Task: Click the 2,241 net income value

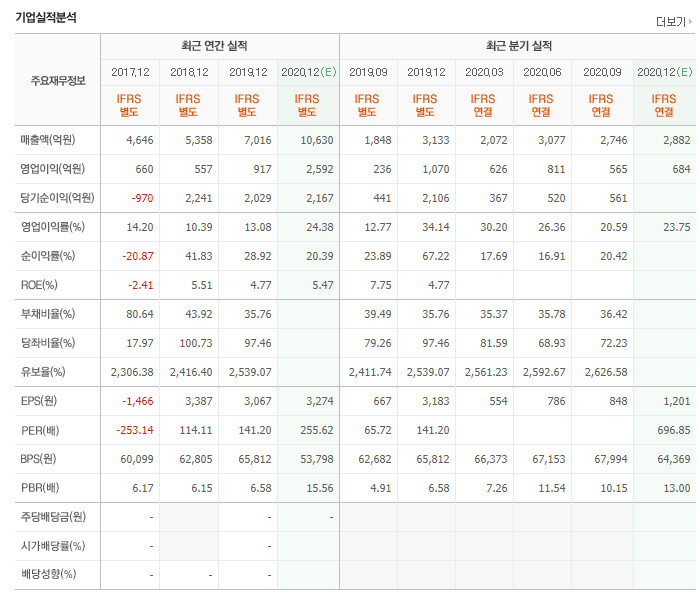Action: point(199,198)
